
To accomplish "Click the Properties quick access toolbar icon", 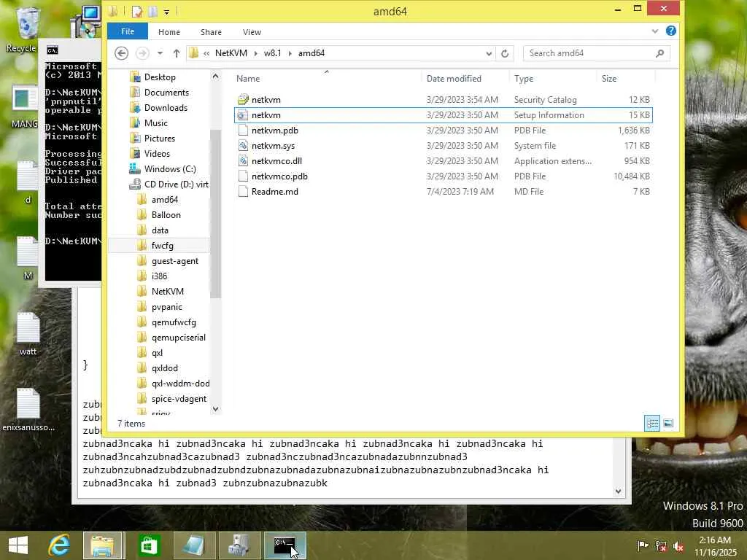I will tap(137, 11).
